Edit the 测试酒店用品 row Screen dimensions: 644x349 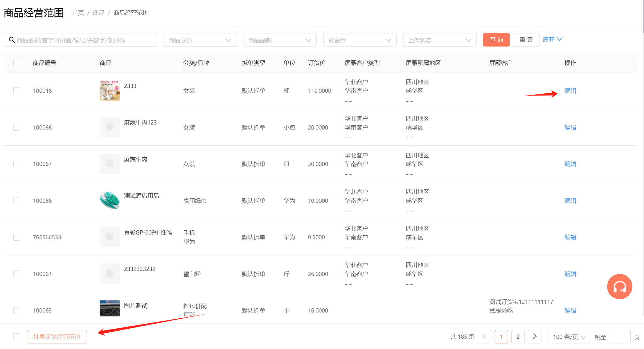(570, 201)
